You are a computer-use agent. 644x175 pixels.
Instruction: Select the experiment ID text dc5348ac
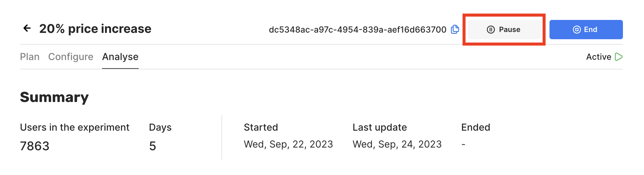(x=358, y=30)
